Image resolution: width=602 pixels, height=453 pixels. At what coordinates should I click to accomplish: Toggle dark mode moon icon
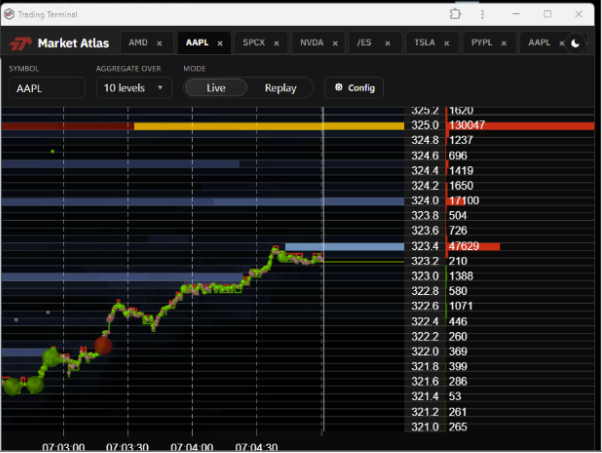tap(575, 43)
